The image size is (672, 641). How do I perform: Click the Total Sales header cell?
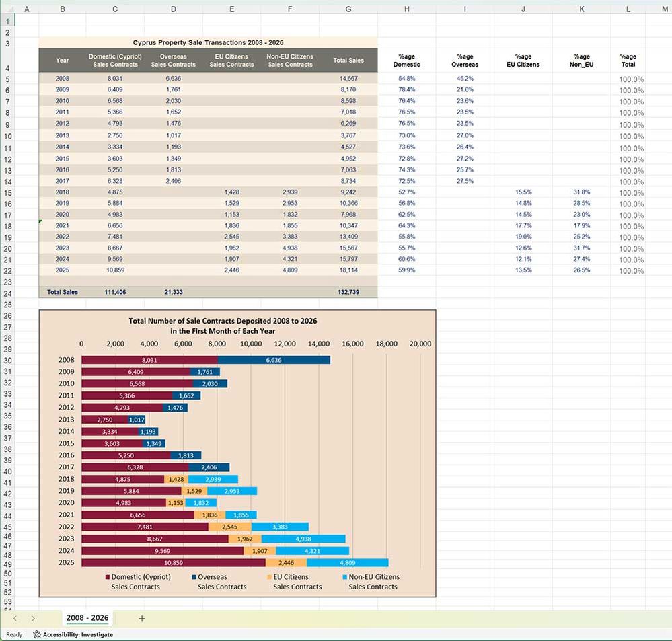[348, 61]
